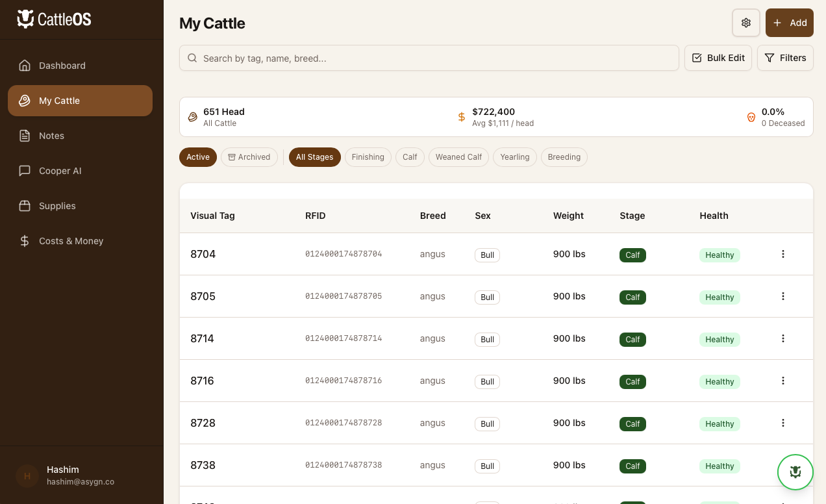Switch to the Archived cattle view
The image size is (826, 504).
point(249,157)
